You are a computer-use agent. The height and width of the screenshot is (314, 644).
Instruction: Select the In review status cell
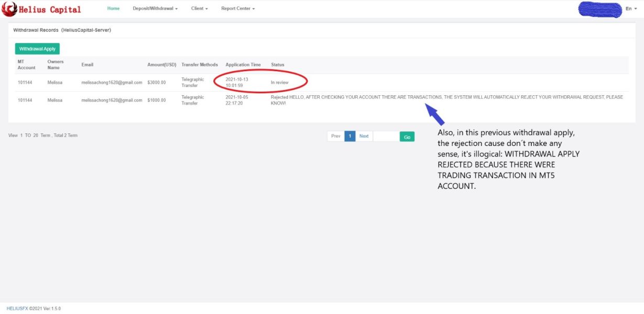click(x=279, y=83)
